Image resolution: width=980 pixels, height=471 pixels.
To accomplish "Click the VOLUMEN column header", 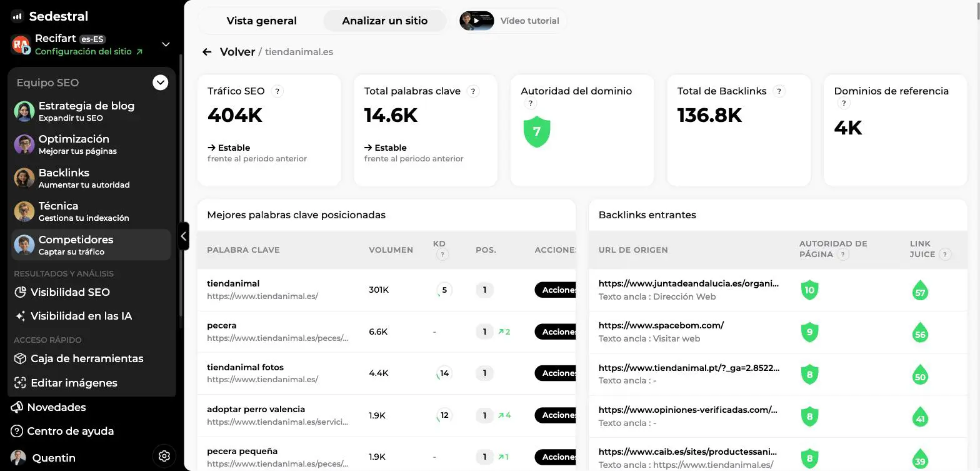I will pos(391,250).
